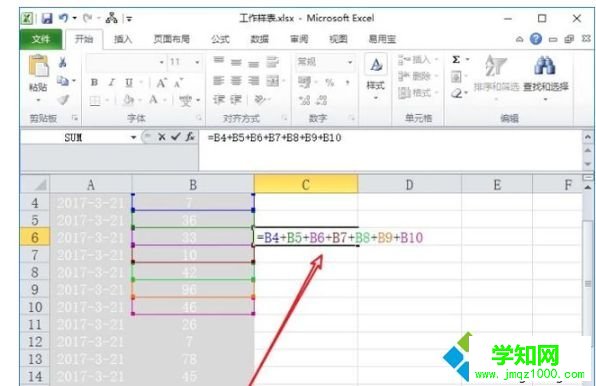The width and height of the screenshot is (596, 386).
Task: Open the font size dropdown
Action: pyautogui.click(x=197, y=62)
